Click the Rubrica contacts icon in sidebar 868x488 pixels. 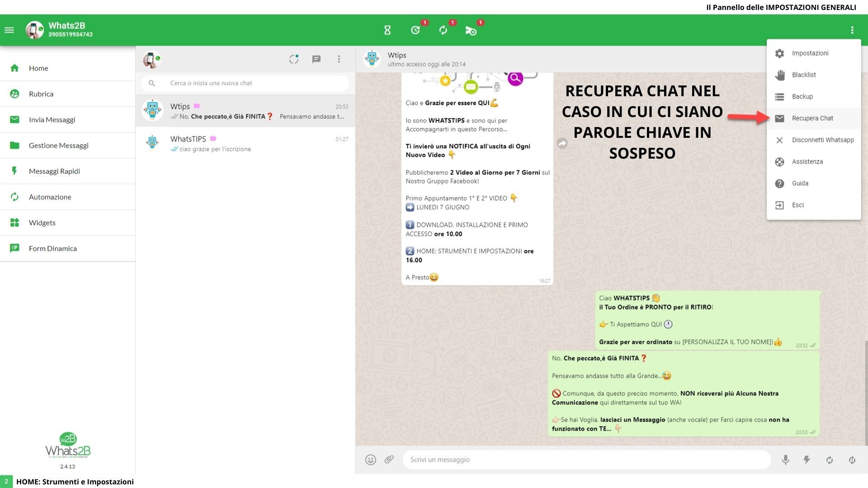[x=14, y=94]
